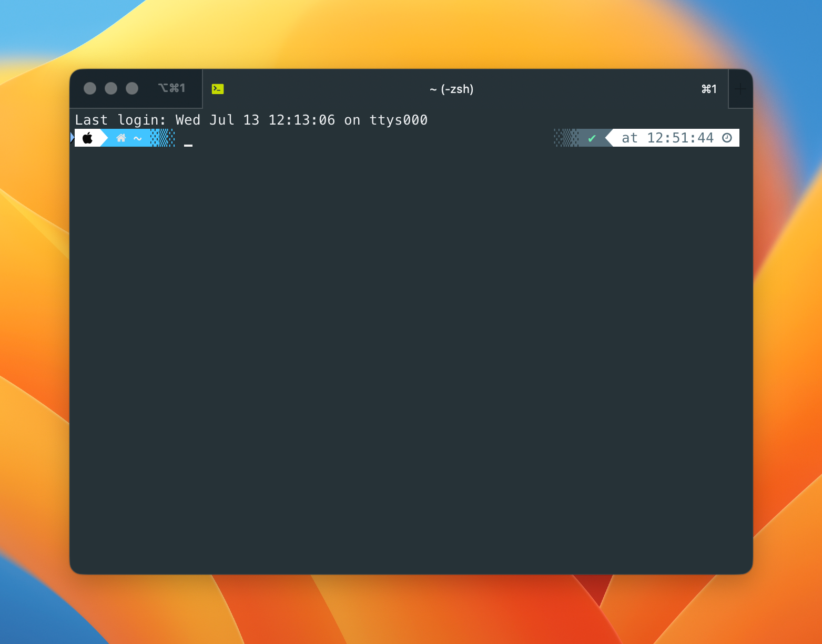The height and width of the screenshot is (644, 822).
Task: Select the ~ (-zsh) tab
Action: 465,89
